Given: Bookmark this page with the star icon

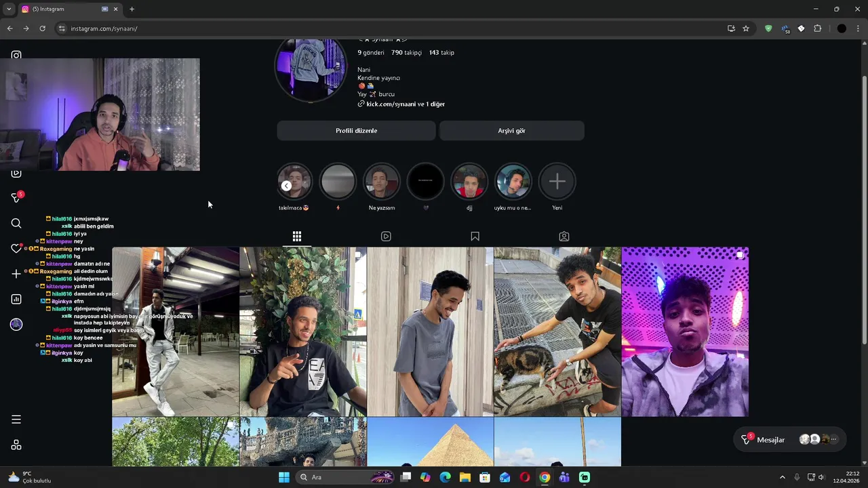Looking at the screenshot, I should [x=746, y=28].
